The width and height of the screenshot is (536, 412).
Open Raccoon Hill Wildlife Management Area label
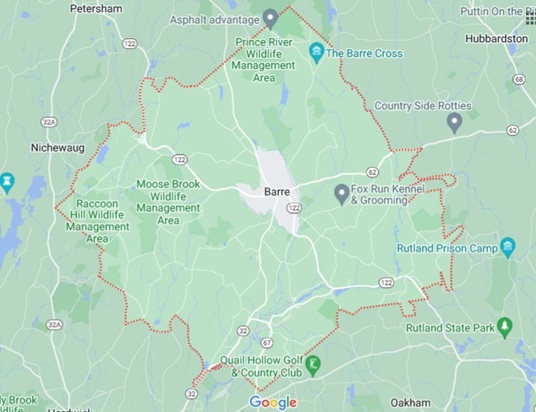pos(97,221)
